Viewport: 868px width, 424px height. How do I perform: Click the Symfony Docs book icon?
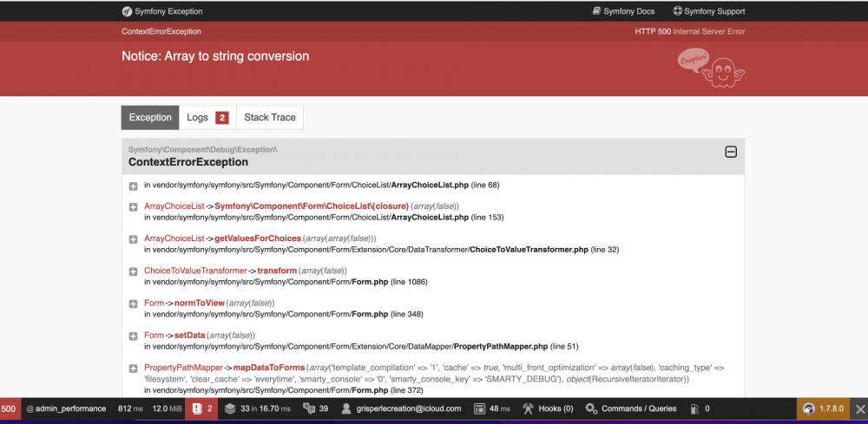pyautogui.click(x=596, y=11)
